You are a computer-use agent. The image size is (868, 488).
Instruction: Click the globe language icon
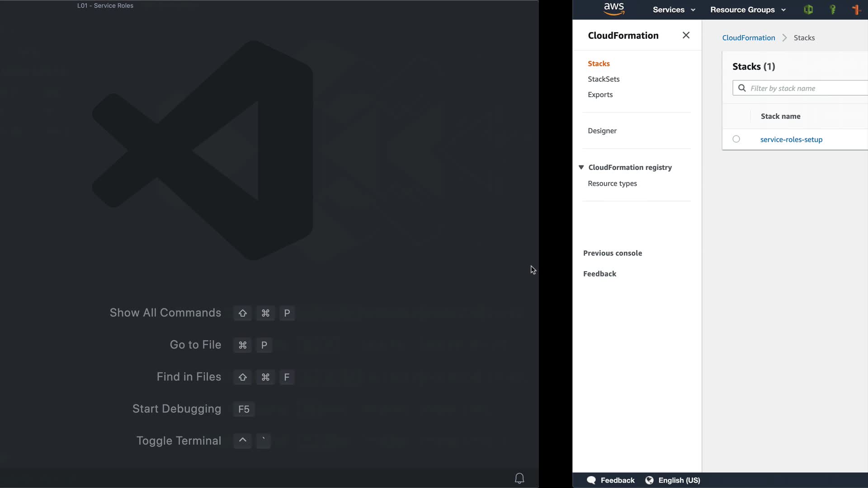tap(649, 480)
